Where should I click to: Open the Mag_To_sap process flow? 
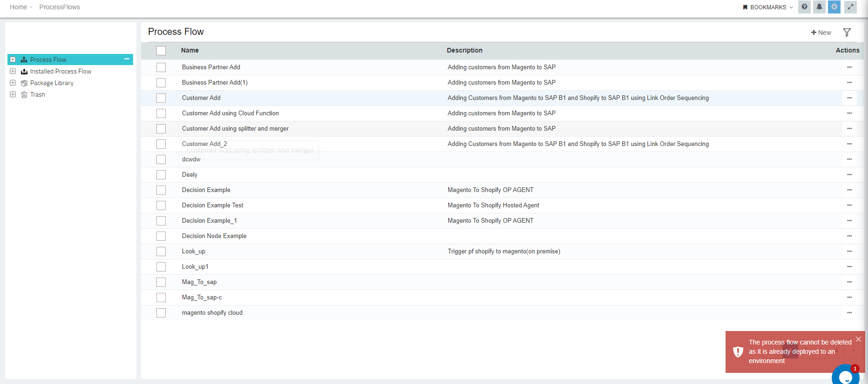click(199, 282)
